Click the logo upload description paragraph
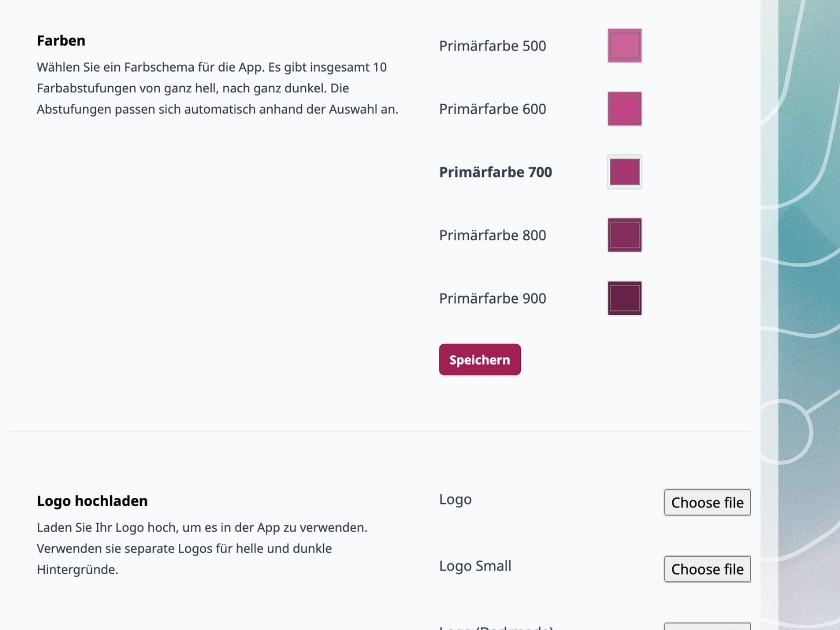 click(202, 548)
